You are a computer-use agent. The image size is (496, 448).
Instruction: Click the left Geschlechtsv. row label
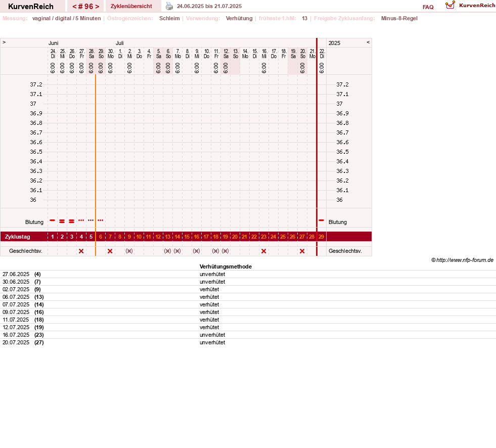pos(26,251)
